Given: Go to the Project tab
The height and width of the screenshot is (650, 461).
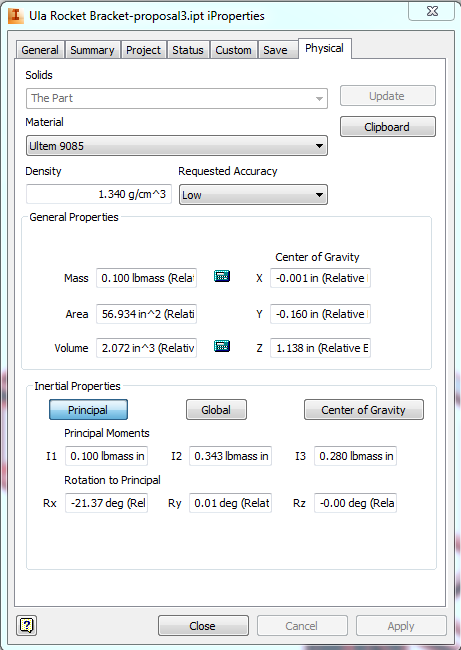Looking at the screenshot, I should pos(143,50).
